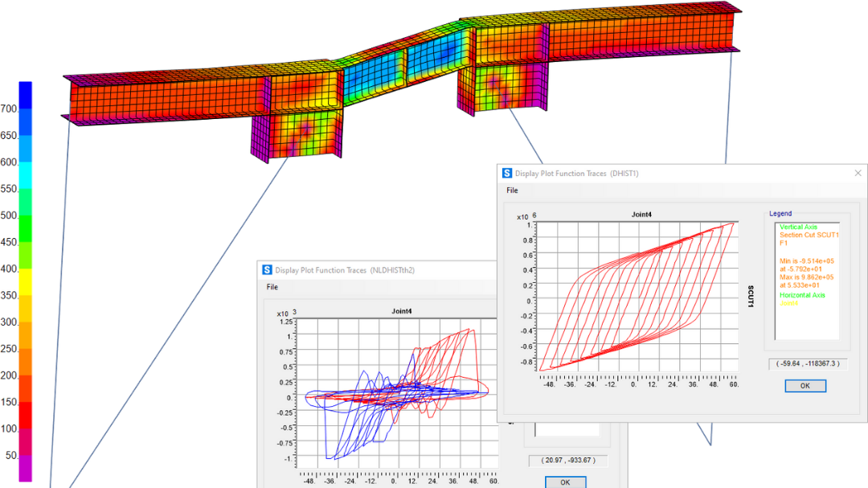This screenshot has height=488, width=868.
Task: Click the red hysteresis plot in DHIST1
Action: coord(635,297)
